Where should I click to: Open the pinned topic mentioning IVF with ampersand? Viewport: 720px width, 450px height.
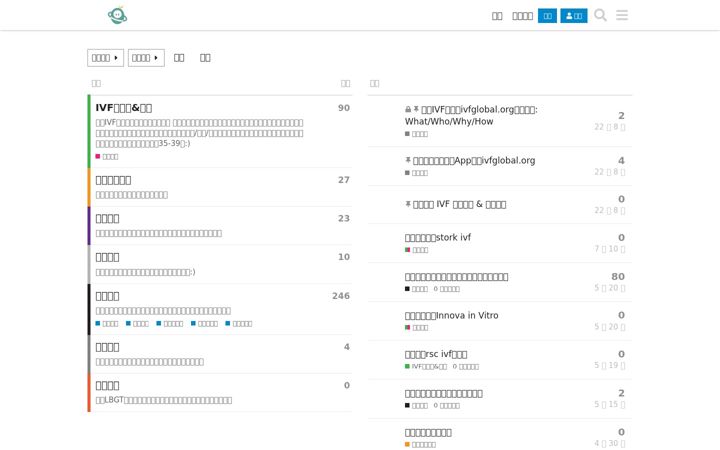pyautogui.click(x=459, y=204)
